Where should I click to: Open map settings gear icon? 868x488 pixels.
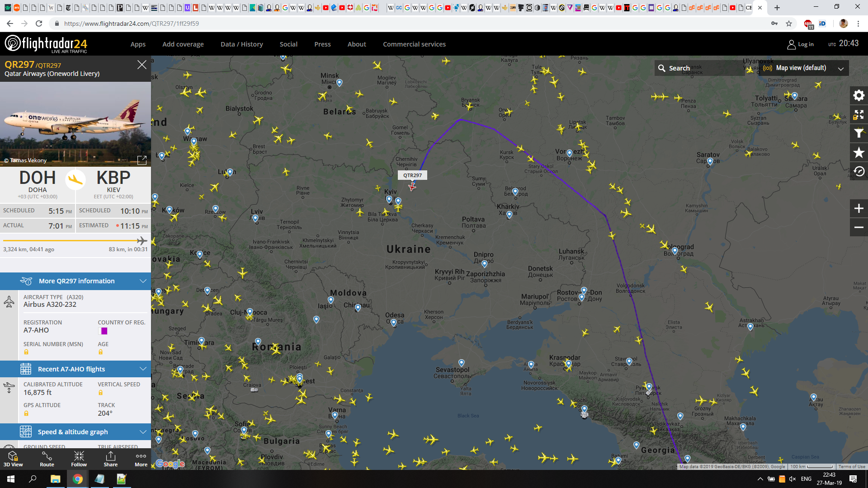pyautogui.click(x=859, y=95)
